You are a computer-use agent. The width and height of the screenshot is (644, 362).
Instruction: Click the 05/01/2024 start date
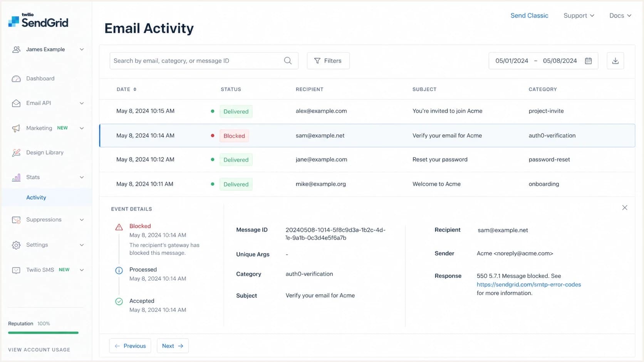(512, 61)
